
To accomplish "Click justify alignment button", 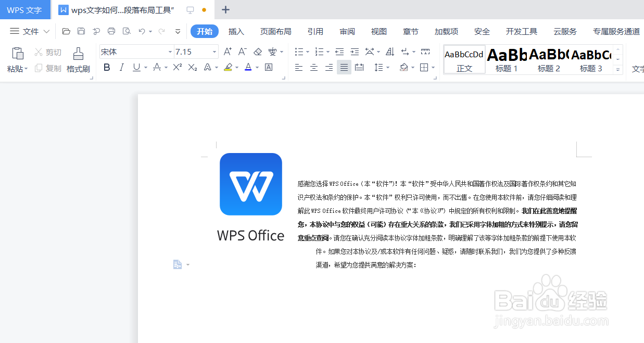I will pos(344,67).
